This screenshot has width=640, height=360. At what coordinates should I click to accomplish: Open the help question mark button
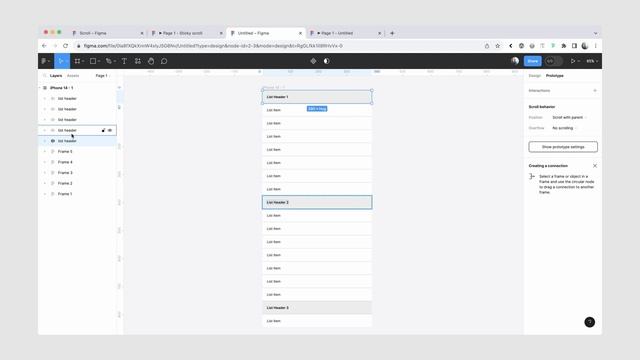click(x=589, y=322)
